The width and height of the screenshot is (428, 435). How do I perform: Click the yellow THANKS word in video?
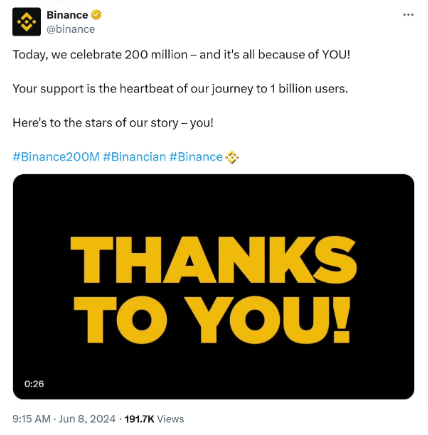coord(214,260)
